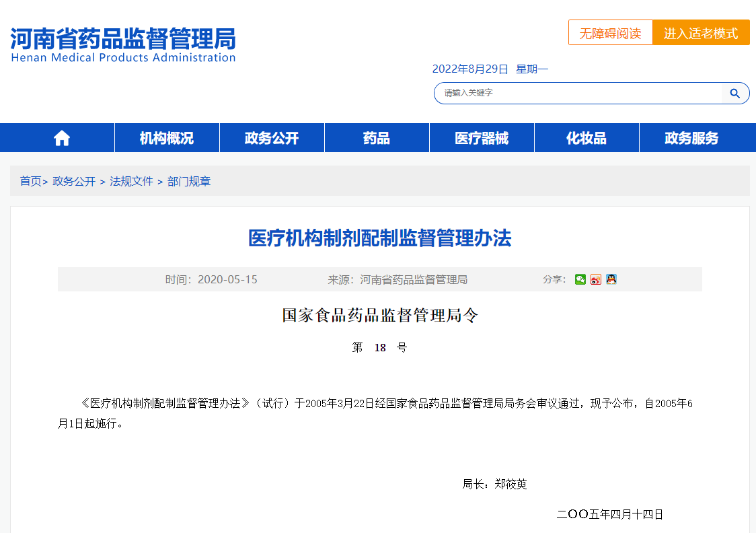Open the 政务公开 navigation menu
Screen dimensions: 756x533
(x=272, y=138)
